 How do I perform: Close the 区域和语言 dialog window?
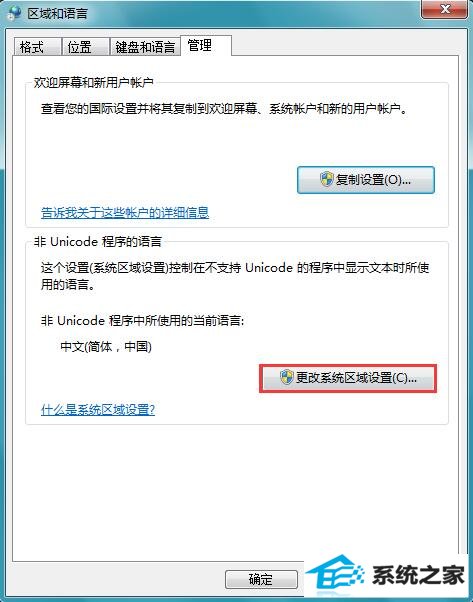[445, 8]
